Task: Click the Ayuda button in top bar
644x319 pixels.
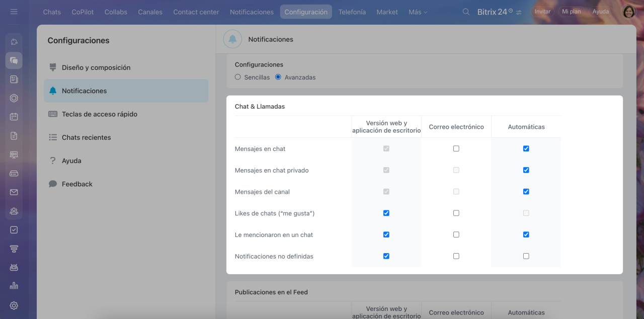Action: pyautogui.click(x=600, y=12)
